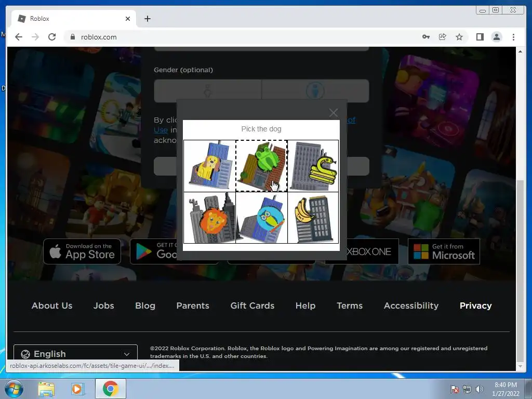Pick the yellow dog tile

pyautogui.click(x=209, y=166)
